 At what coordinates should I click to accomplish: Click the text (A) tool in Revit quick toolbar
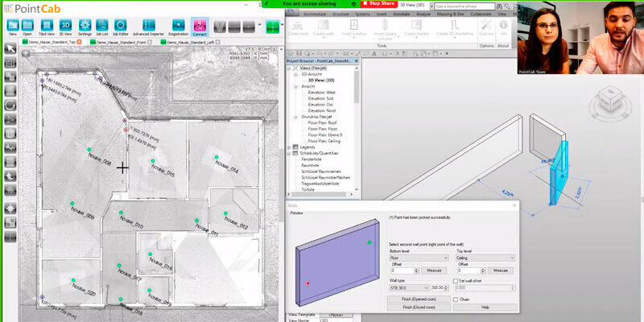pos(374,53)
